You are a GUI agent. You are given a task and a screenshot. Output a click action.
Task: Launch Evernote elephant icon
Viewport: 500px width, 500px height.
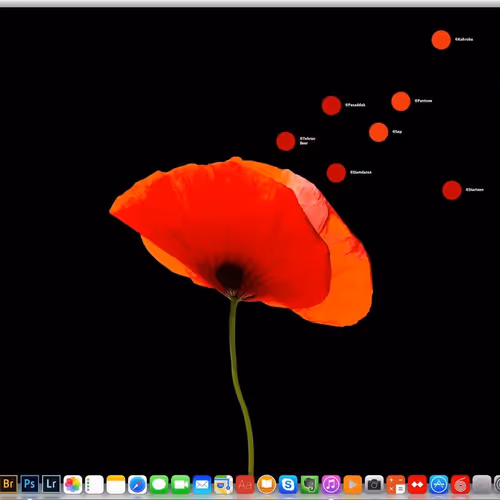tap(310, 484)
